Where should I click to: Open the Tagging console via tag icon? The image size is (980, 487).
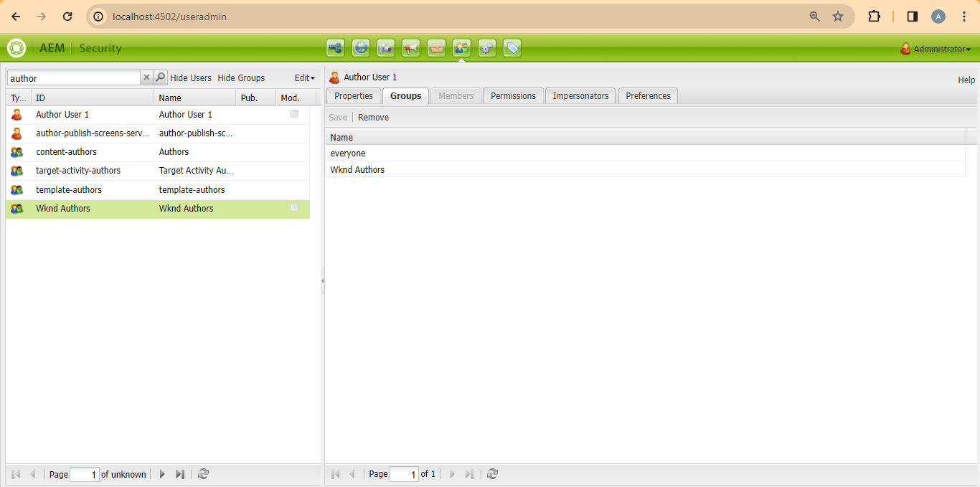512,48
